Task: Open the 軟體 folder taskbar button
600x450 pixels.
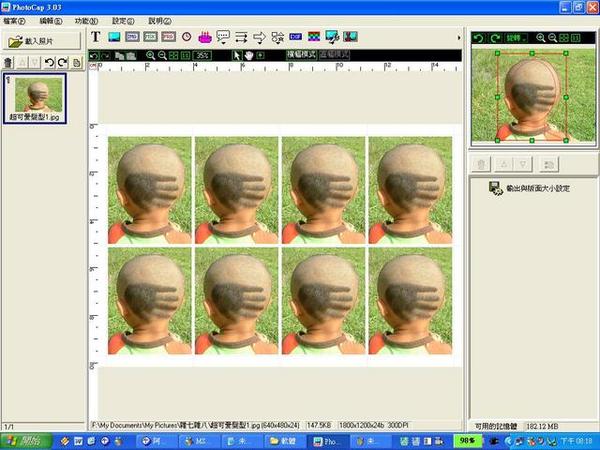Action: click(x=283, y=441)
